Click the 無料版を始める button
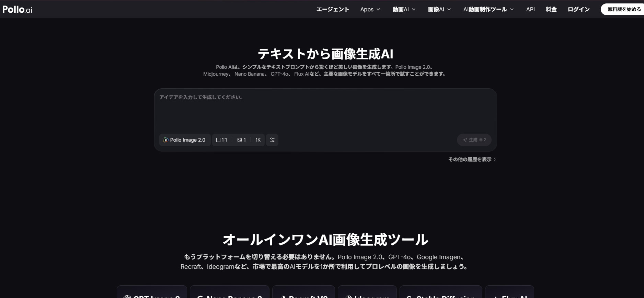 point(622,9)
